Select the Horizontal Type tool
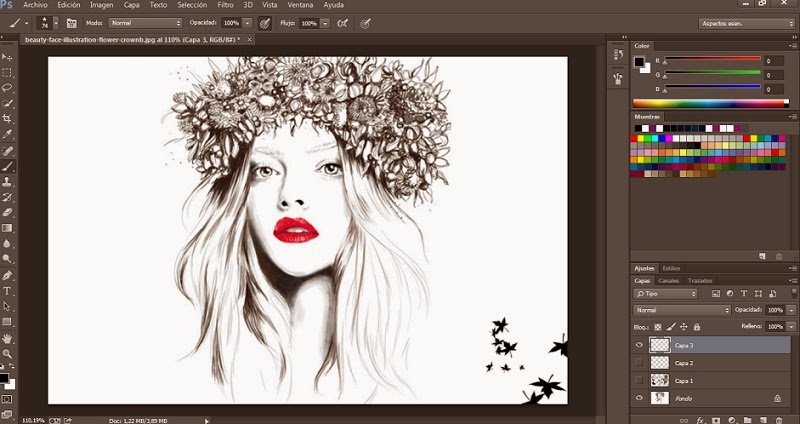 click(x=8, y=291)
